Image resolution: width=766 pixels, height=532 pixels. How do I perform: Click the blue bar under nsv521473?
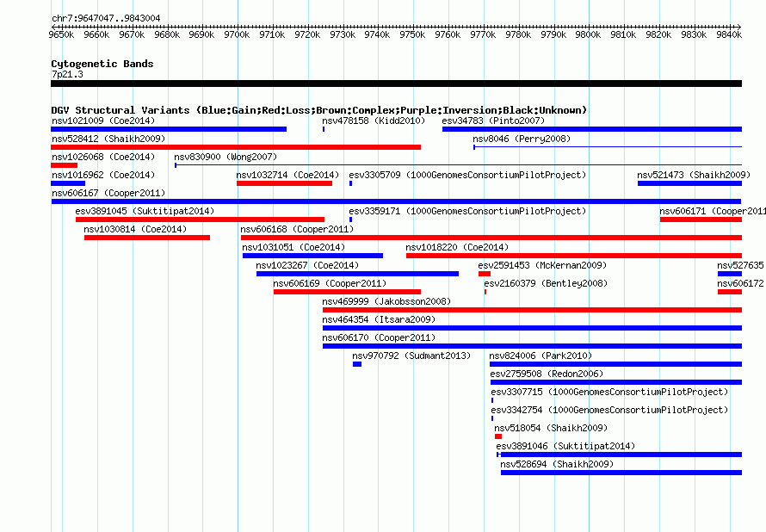pos(689,183)
